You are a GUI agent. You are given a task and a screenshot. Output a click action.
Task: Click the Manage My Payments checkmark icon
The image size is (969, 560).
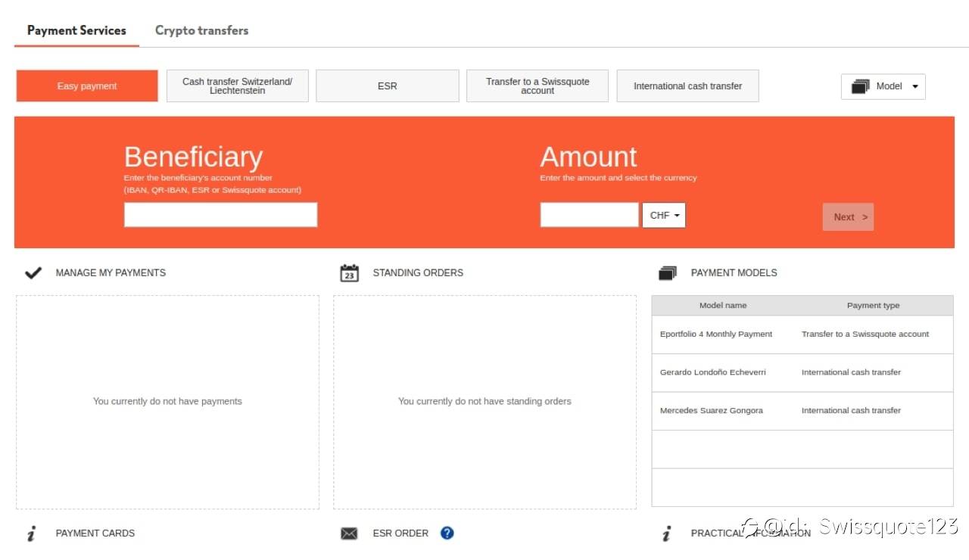coord(33,272)
